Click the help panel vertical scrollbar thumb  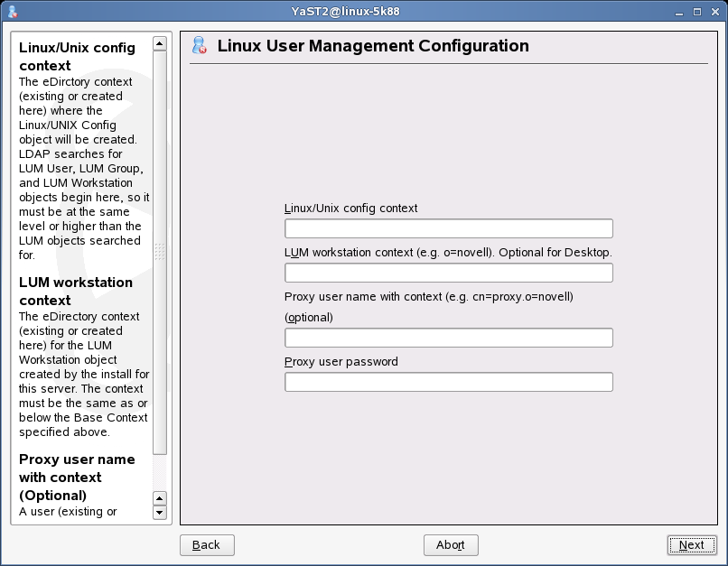coord(160,253)
